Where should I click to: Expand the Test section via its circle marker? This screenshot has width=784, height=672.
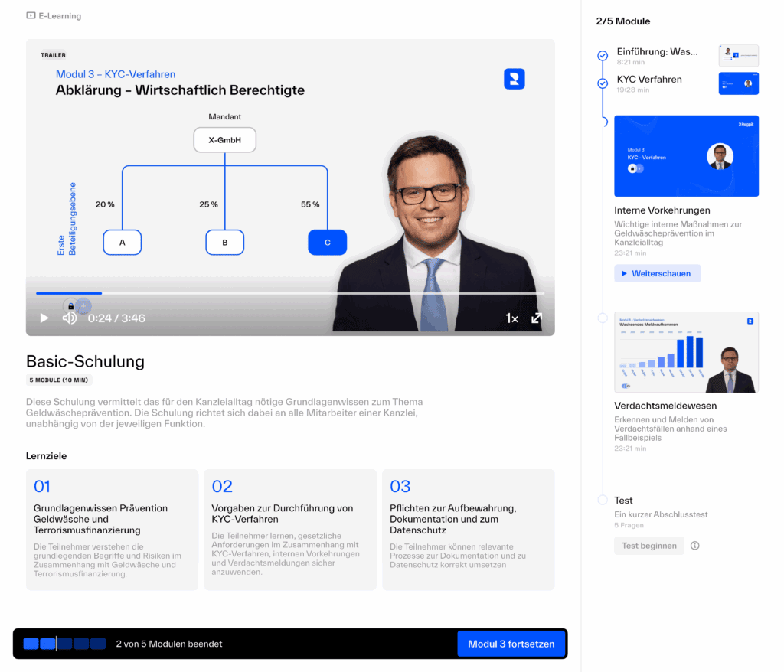603,500
